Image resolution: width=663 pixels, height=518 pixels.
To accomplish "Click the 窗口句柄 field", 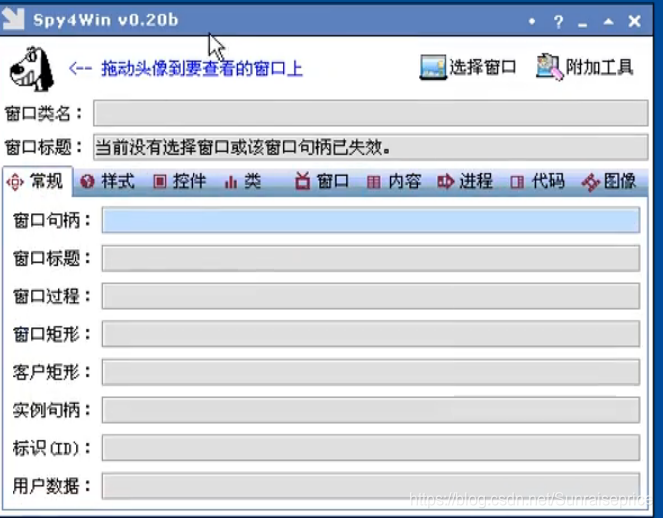I will (371, 220).
